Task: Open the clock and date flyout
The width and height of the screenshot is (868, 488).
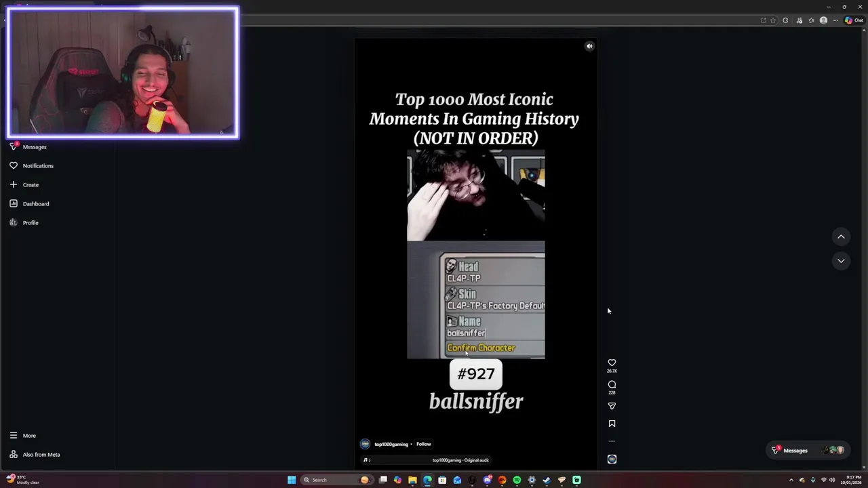Action: tap(851, 480)
